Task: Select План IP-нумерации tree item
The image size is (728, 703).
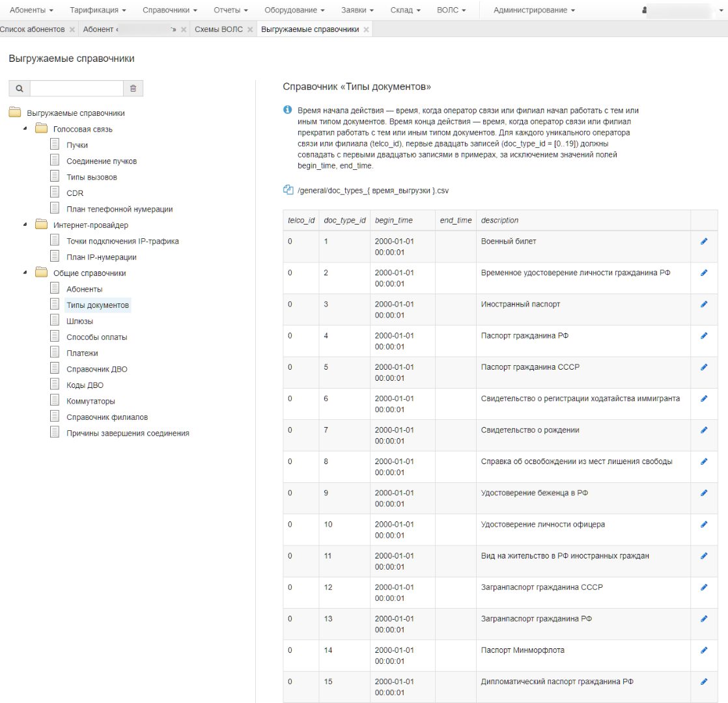Action: point(102,257)
